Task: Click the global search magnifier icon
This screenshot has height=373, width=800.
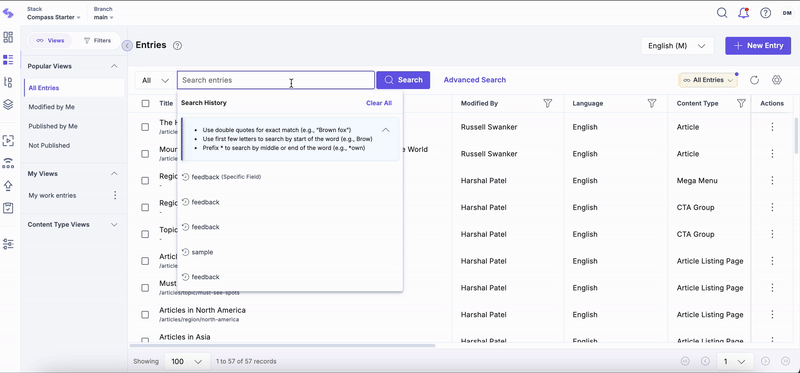Action: 722,13
